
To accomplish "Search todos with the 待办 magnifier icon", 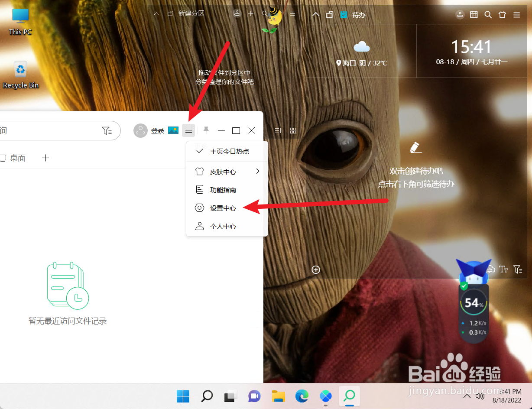I will (x=488, y=15).
